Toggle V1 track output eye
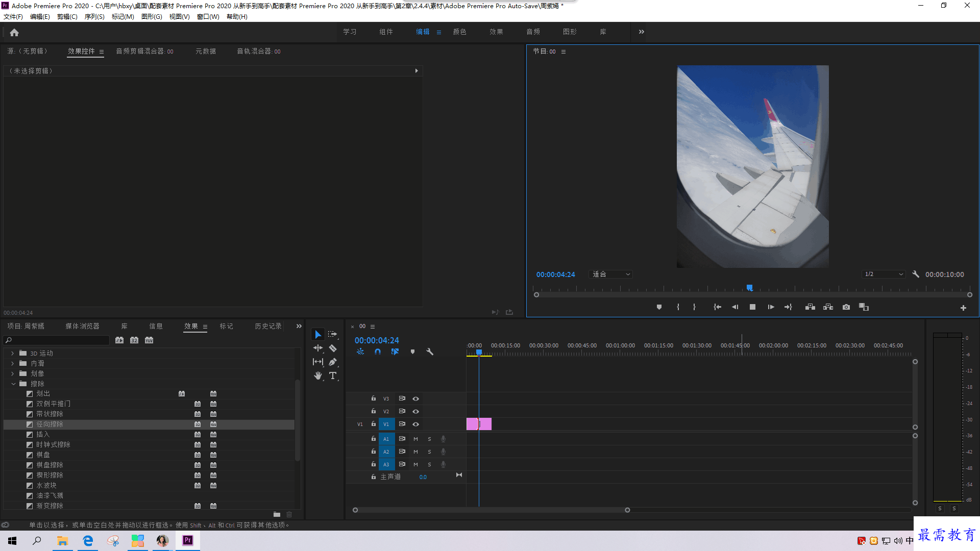Viewport: 980px width, 551px height. coord(415,424)
